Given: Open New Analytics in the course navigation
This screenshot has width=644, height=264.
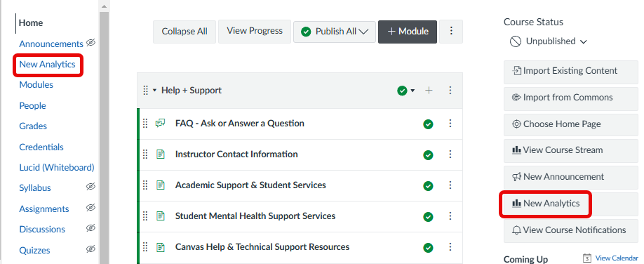Looking at the screenshot, I should click(x=47, y=65).
